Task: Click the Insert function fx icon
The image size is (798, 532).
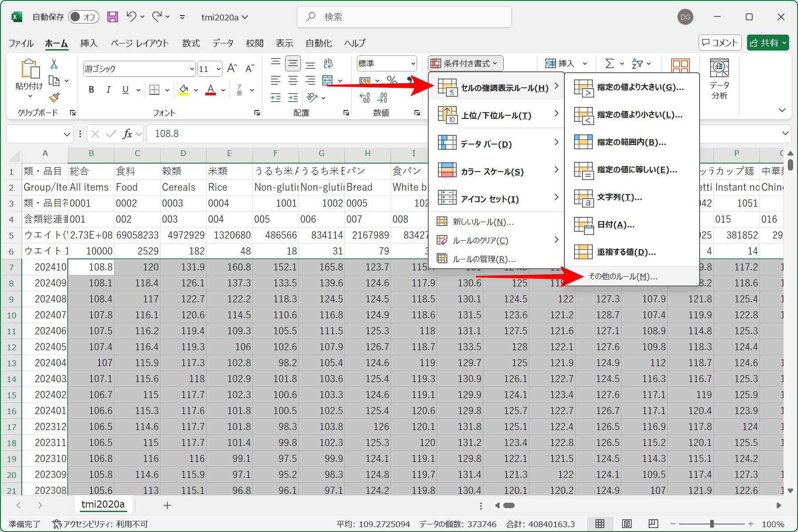Action: 128,133
